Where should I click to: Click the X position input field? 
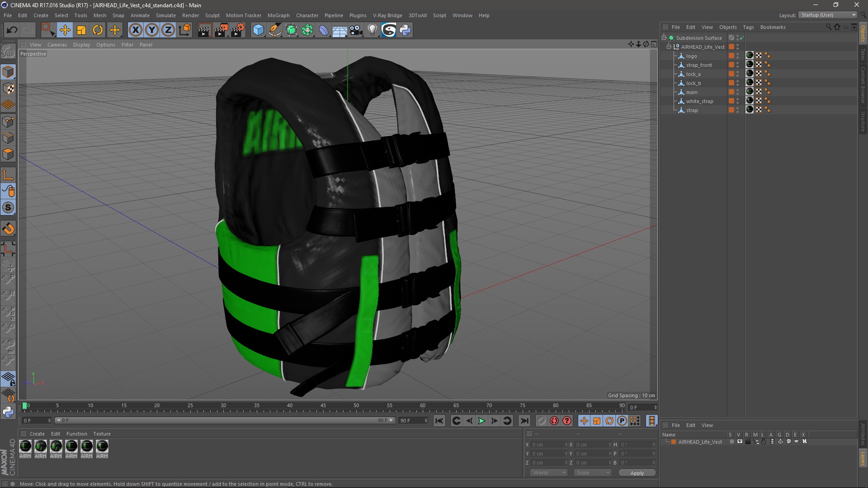(x=548, y=445)
